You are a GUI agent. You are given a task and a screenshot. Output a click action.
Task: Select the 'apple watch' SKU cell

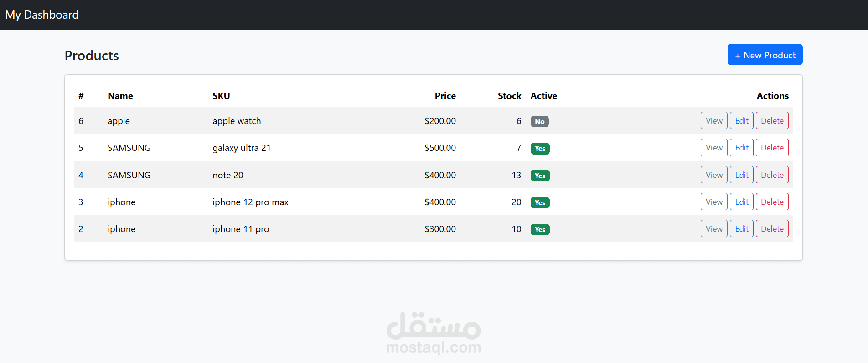[x=237, y=121]
